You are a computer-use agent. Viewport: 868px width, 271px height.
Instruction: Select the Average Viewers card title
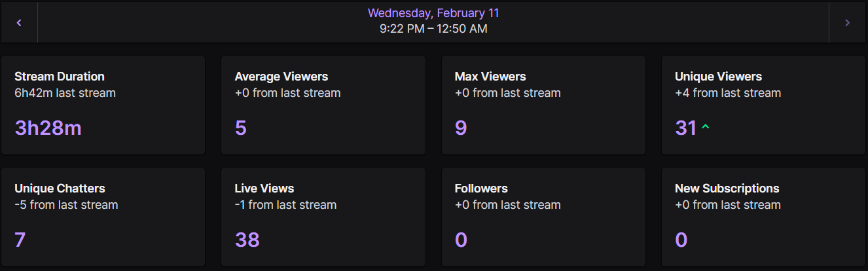[281, 77]
